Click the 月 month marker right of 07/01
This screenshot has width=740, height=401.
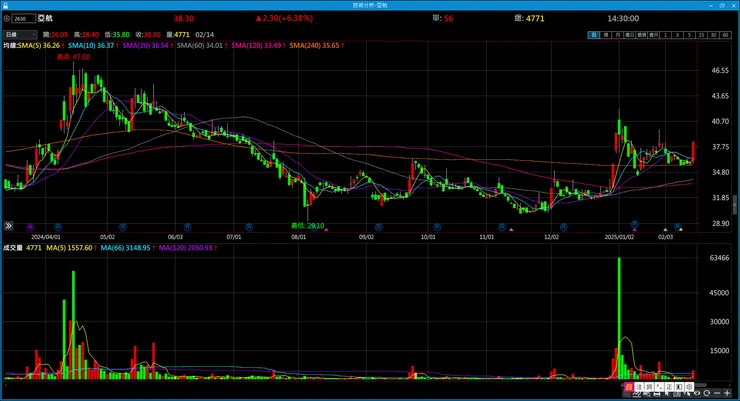[249, 227]
